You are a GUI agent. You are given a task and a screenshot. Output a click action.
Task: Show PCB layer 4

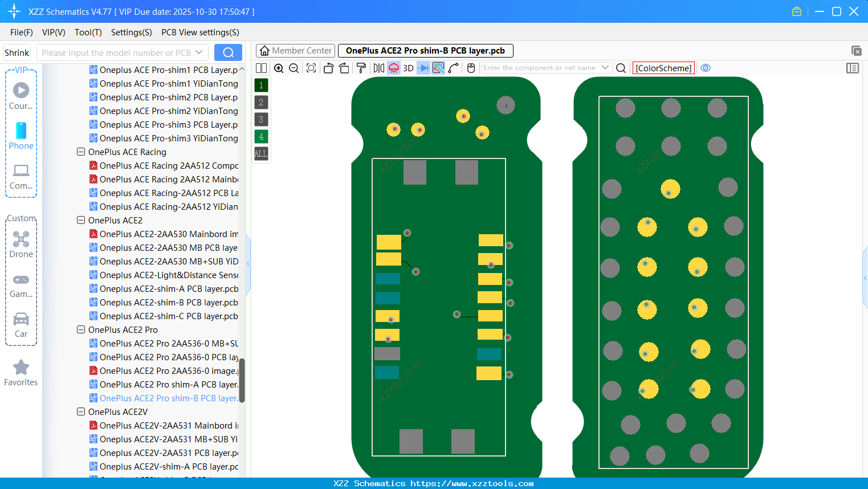(261, 137)
